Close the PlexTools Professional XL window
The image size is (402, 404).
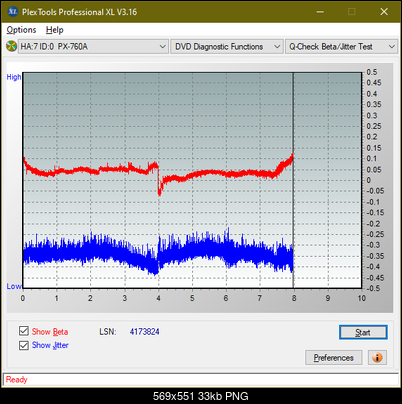click(384, 12)
